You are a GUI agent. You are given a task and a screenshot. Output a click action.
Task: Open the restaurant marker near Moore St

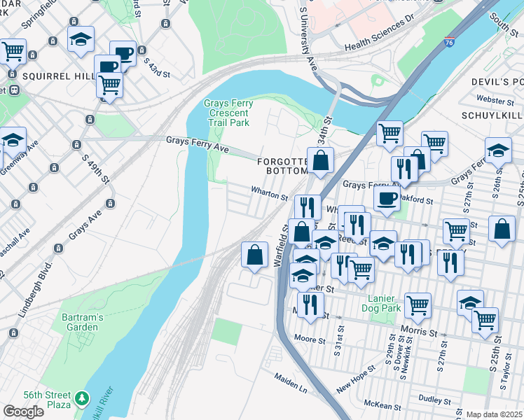(x=310, y=307)
